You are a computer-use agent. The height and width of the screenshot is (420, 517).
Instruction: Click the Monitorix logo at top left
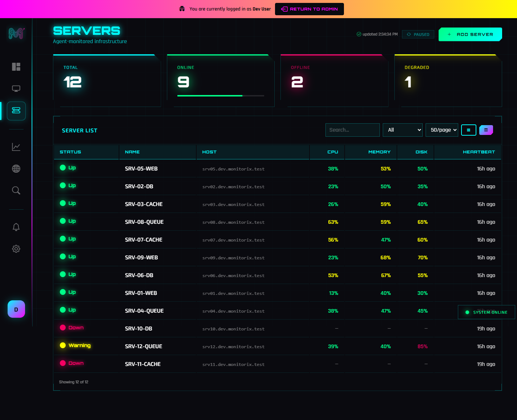(16, 33)
